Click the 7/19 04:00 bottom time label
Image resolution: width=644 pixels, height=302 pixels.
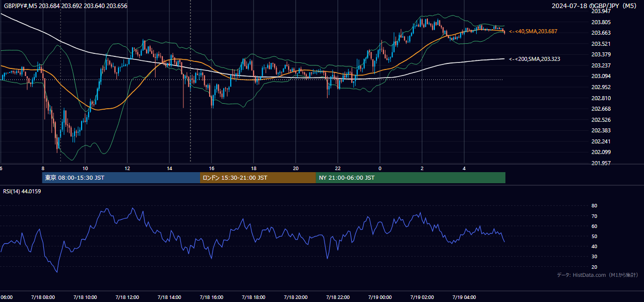(464, 297)
